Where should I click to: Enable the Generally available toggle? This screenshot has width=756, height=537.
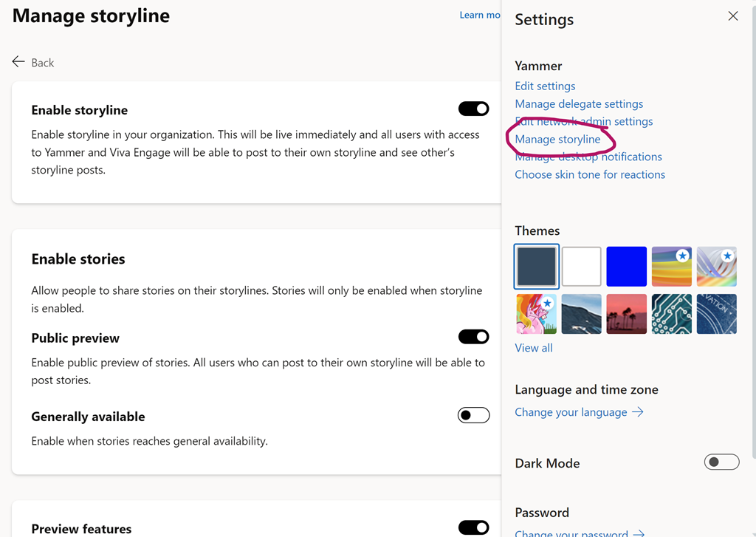473,415
